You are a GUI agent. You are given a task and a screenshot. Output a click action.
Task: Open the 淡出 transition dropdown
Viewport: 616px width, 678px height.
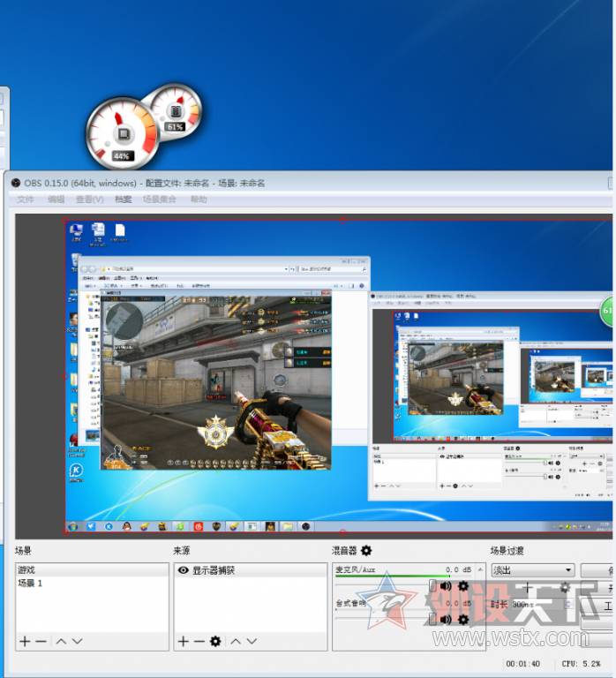tap(533, 570)
